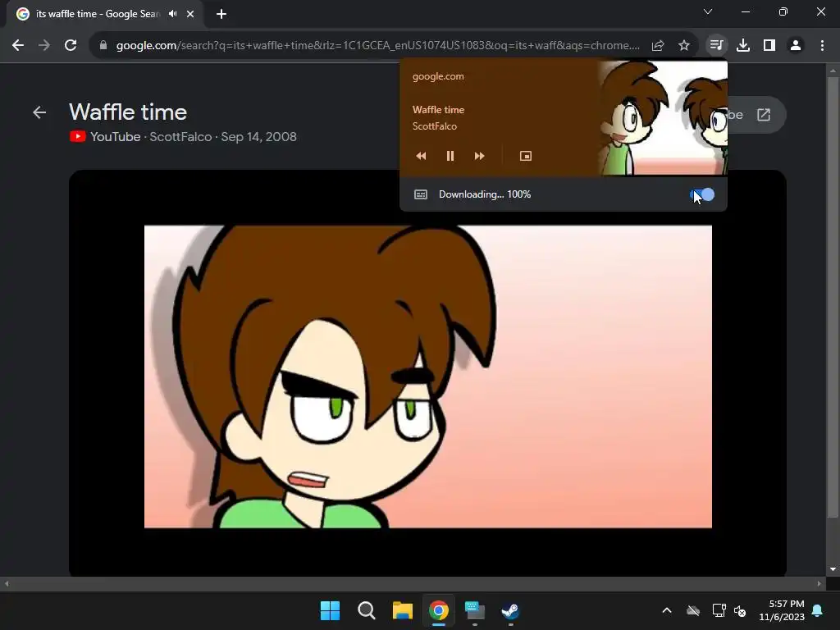
Task: Click the YouTube source logo
Action: tap(78, 137)
